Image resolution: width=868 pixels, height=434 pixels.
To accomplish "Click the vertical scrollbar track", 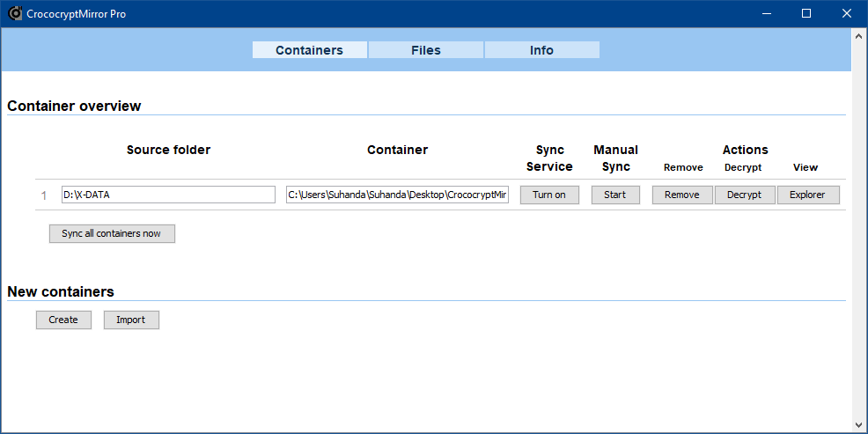I will click(x=859, y=229).
